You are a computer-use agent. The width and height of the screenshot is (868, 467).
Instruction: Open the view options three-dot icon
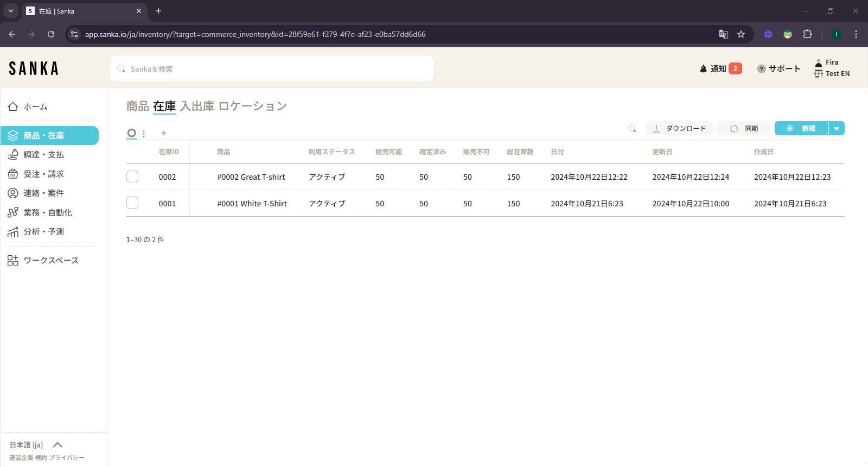tap(144, 134)
